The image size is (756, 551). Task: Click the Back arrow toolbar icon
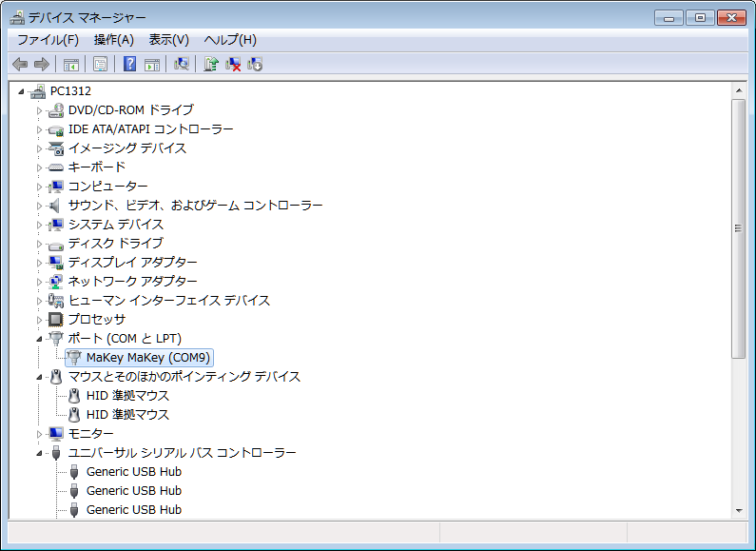coord(19,64)
